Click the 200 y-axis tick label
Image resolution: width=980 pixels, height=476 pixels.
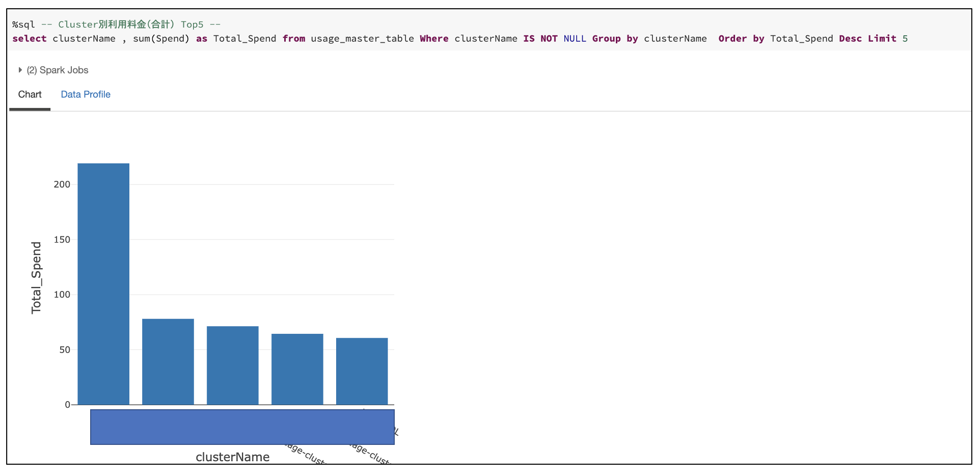click(62, 184)
